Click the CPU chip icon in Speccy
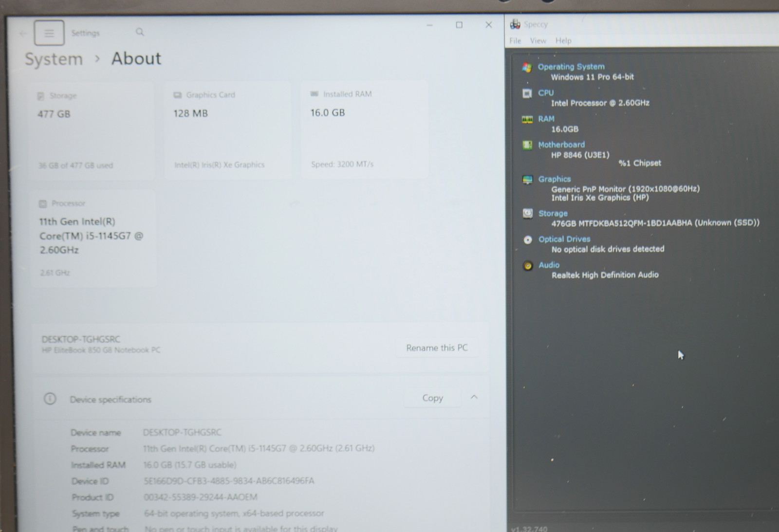This screenshot has width=779, height=532. tap(527, 93)
